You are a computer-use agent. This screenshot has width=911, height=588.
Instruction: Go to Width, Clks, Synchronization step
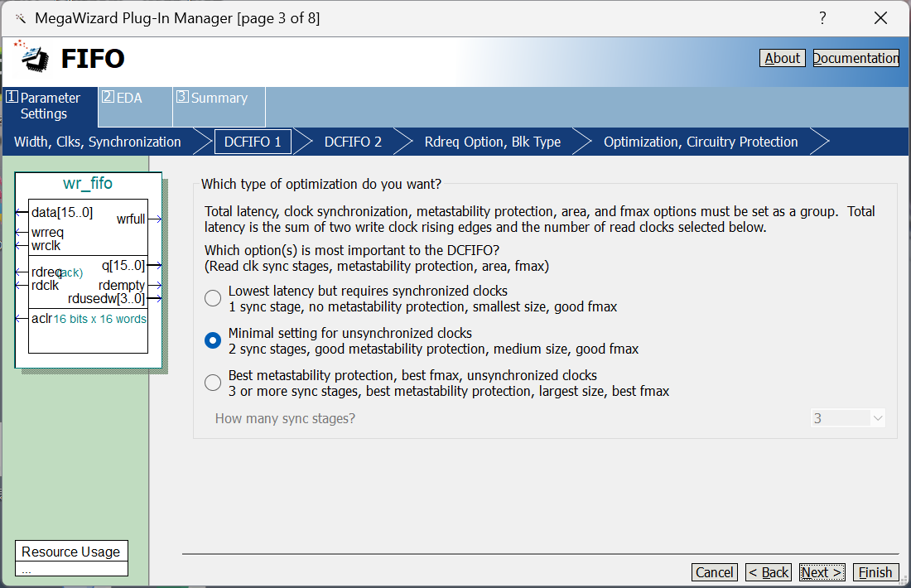[x=98, y=142]
